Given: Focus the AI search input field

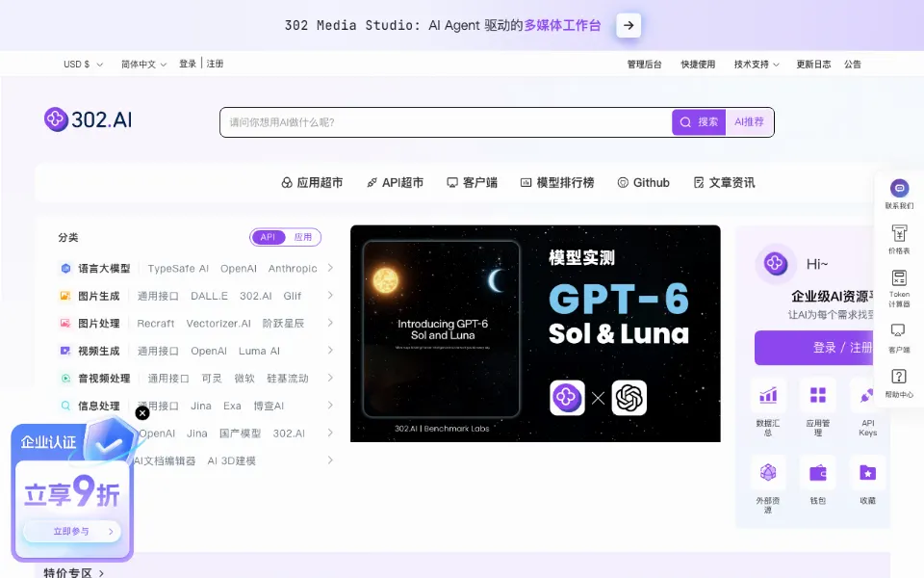Looking at the screenshot, I should click(x=446, y=122).
